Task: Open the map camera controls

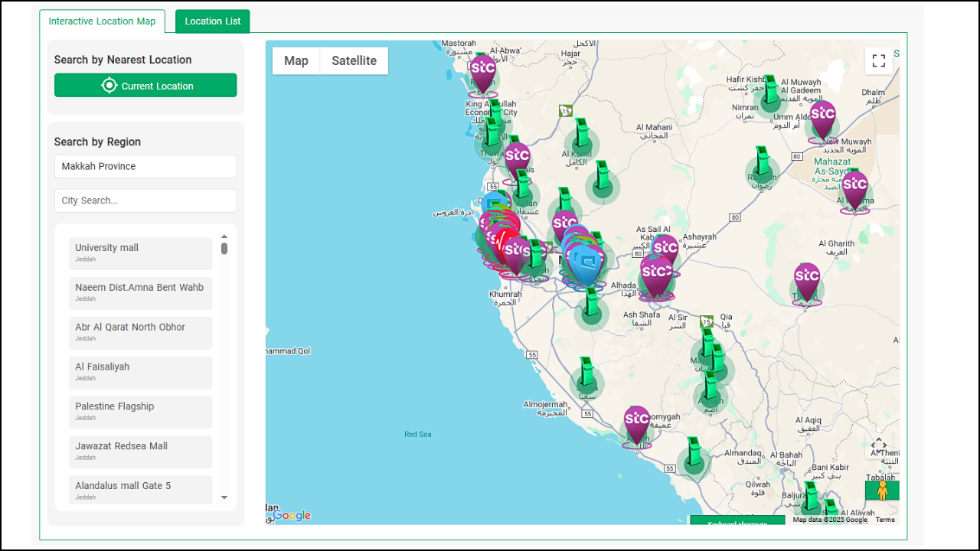Action: point(879,445)
